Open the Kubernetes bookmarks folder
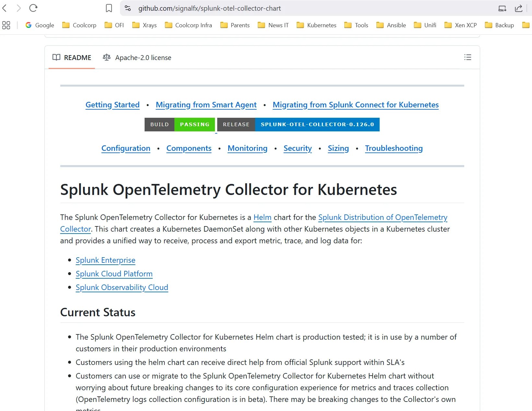 click(x=317, y=25)
